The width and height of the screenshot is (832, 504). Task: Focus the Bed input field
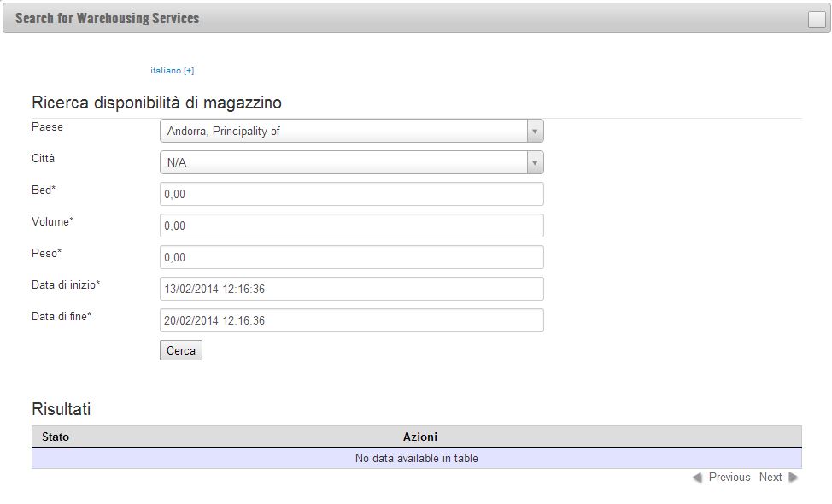coord(351,194)
